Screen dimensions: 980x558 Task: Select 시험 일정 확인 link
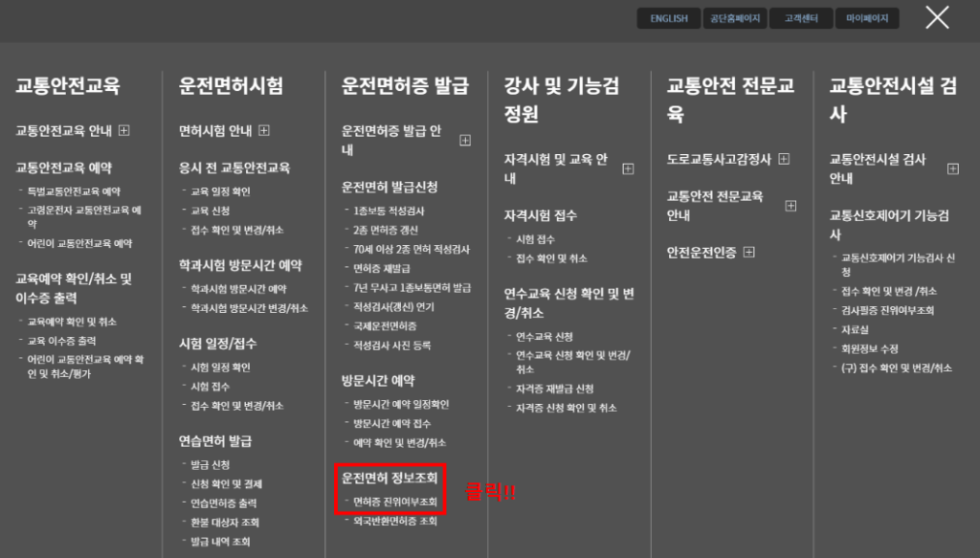coord(221,367)
